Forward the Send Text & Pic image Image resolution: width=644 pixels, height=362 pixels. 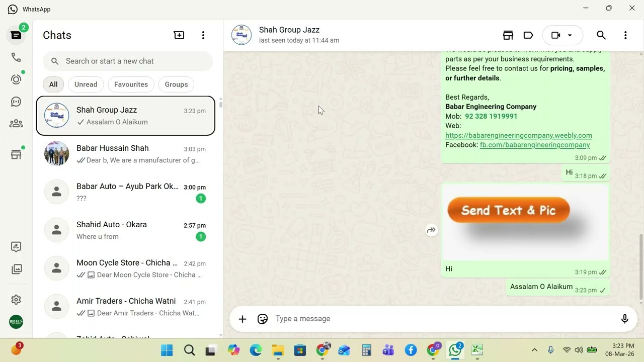point(431,230)
